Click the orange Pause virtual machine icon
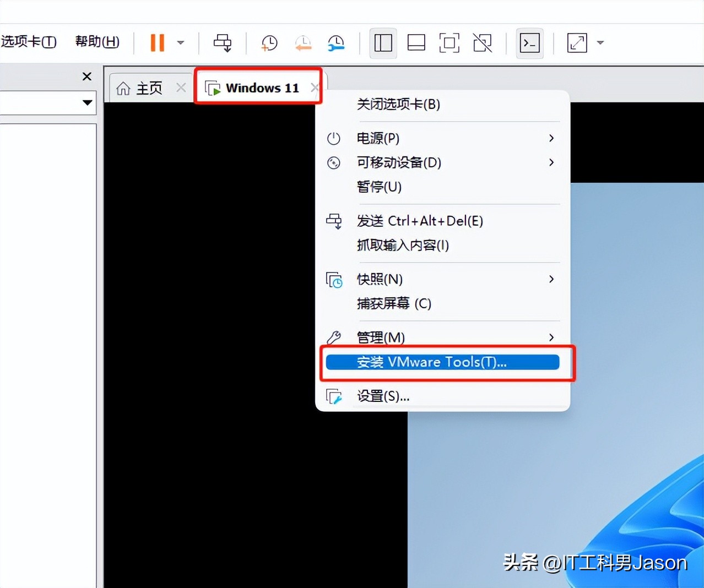This screenshot has width=704, height=588. click(158, 42)
